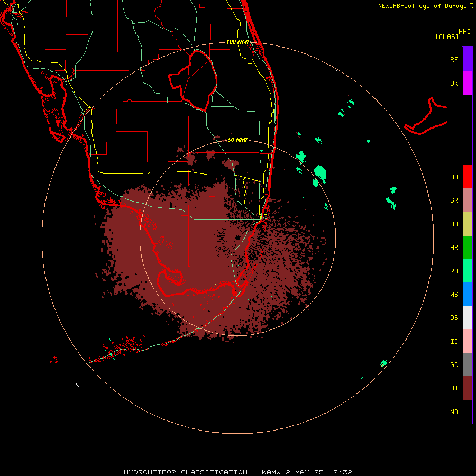Click the ND legend label
The width and height of the screenshot is (476, 476).
click(x=454, y=412)
